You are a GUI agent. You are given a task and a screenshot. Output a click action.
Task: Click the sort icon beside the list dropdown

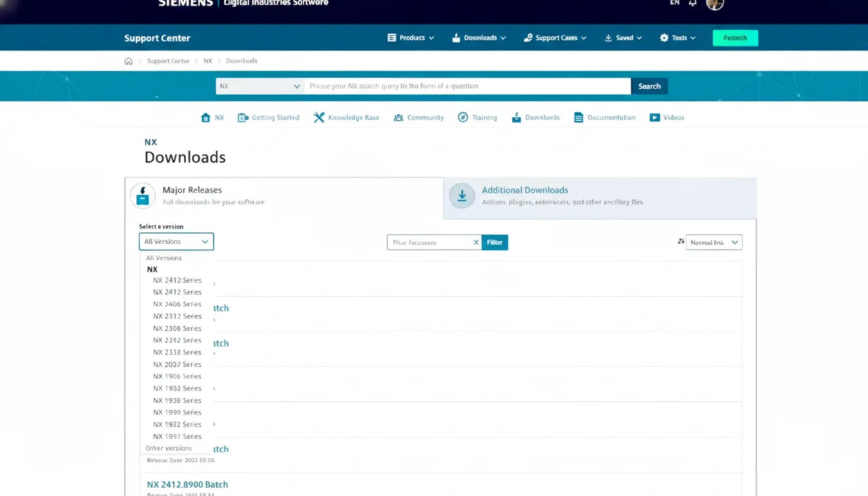(681, 242)
